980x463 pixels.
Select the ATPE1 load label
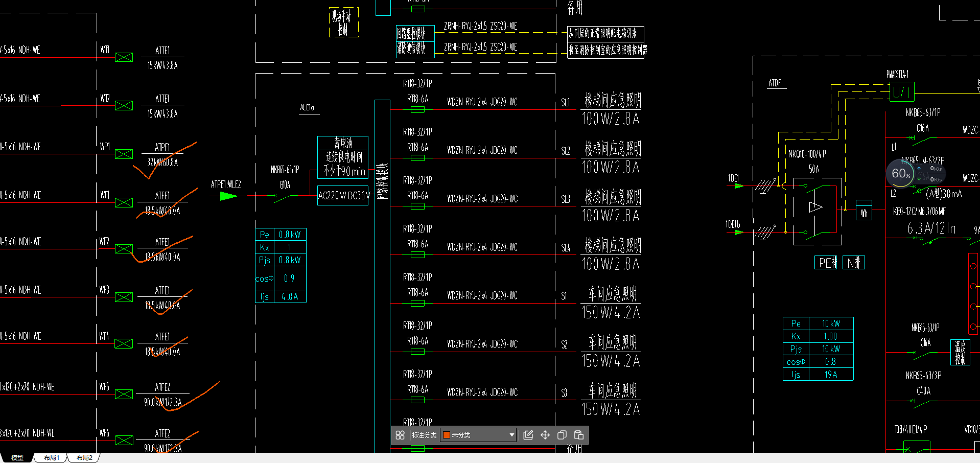(x=162, y=147)
